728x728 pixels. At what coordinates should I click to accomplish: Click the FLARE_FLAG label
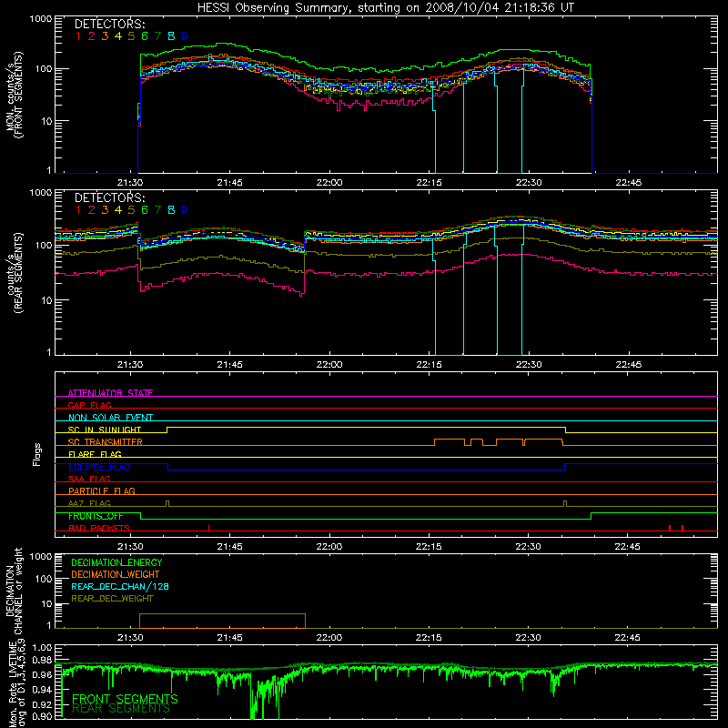(x=95, y=454)
